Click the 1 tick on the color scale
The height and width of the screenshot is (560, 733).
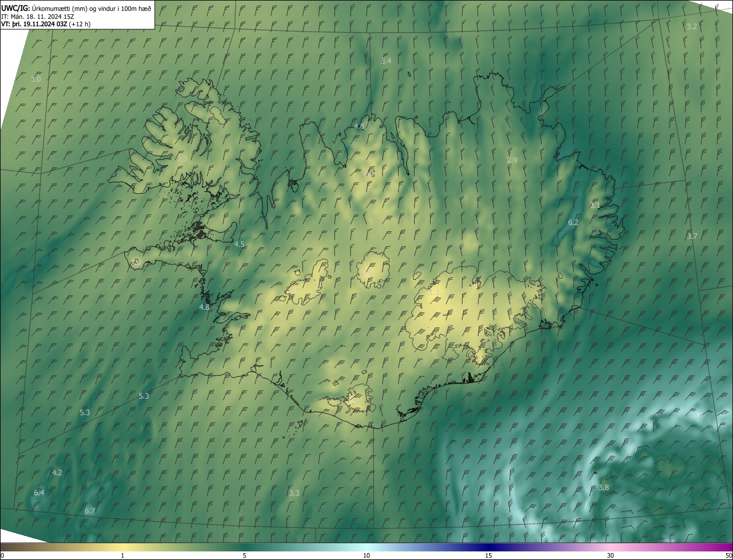[123, 555]
